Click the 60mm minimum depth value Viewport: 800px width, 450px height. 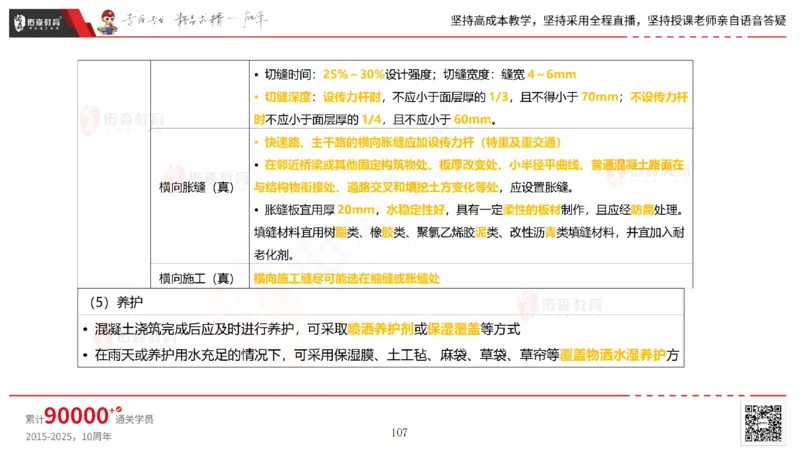tap(472, 119)
